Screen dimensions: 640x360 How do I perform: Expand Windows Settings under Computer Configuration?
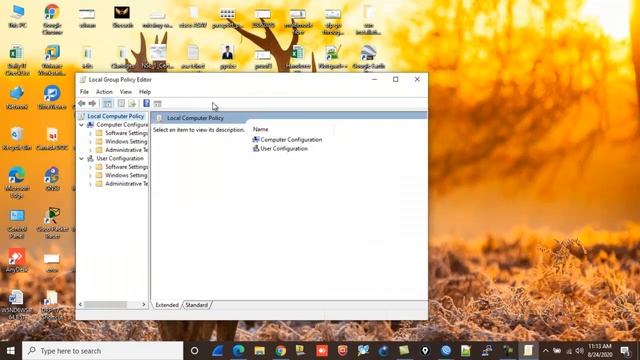tap(90, 142)
